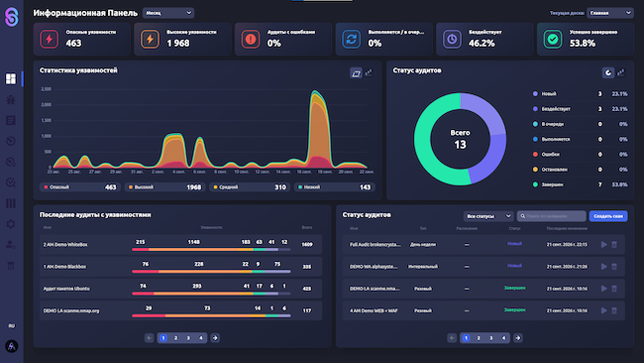Open the trash bin sidebar icon
Viewport: 644px width, 363px height.
point(11,266)
